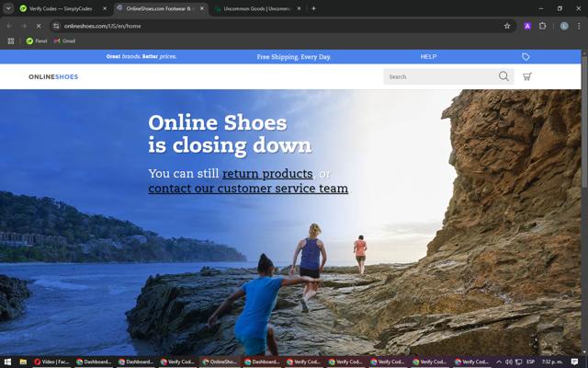Open the OnlineSho... taskbar window
588x368 pixels.
(220, 362)
